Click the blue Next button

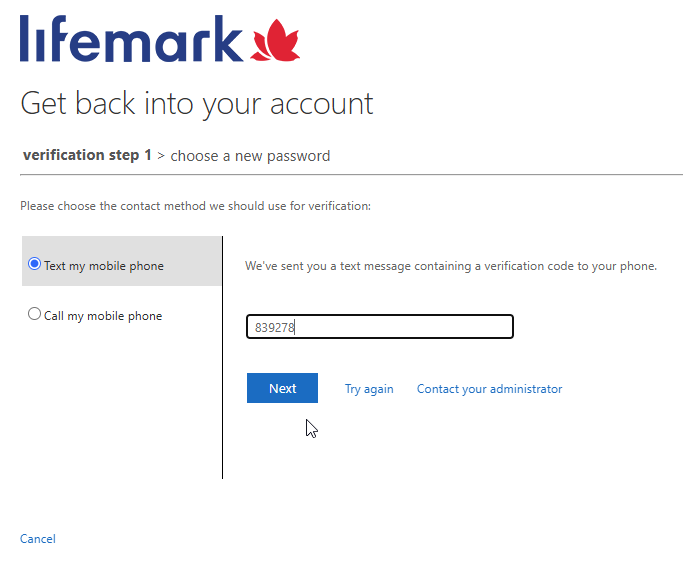pos(282,388)
